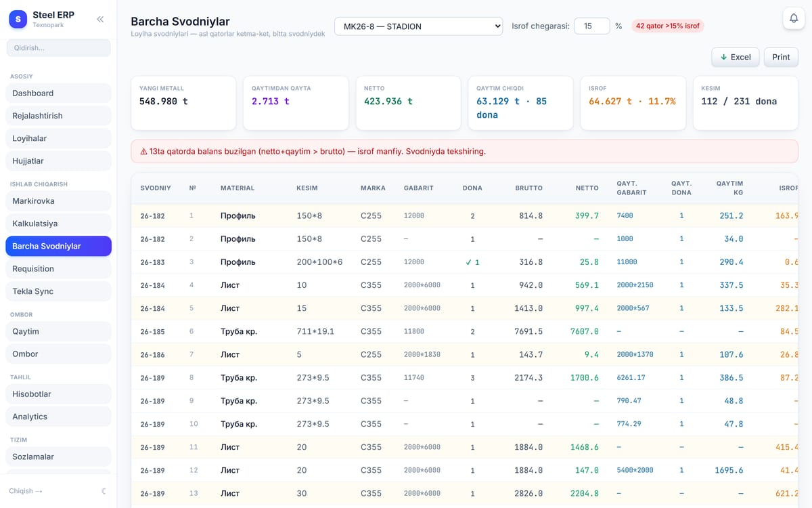
Task: Open the Markirovka page
Action: pos(58,201)
